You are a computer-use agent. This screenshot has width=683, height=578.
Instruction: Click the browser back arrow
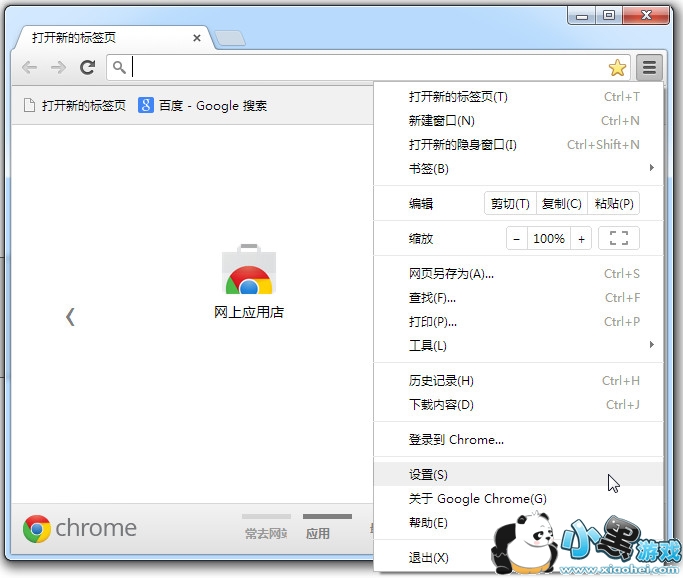tap(30, 68)
